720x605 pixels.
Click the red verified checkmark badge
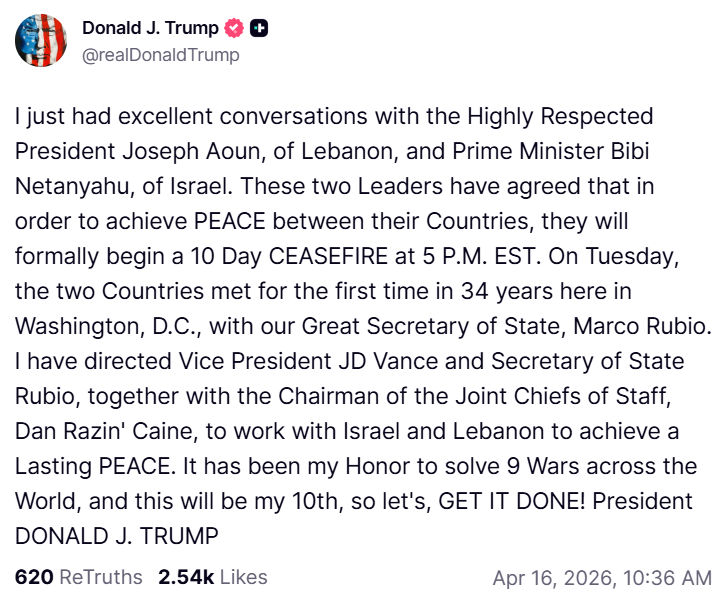click(x=234, y=29)
